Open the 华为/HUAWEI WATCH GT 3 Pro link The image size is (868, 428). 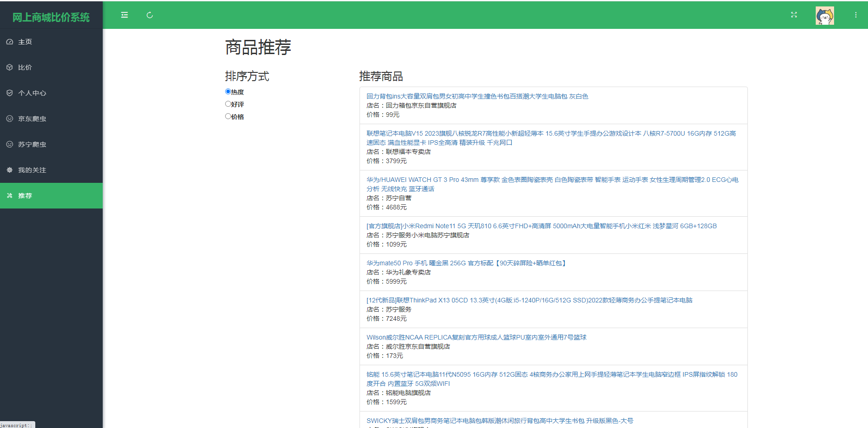pyautogui.click(x=553, y=184)
